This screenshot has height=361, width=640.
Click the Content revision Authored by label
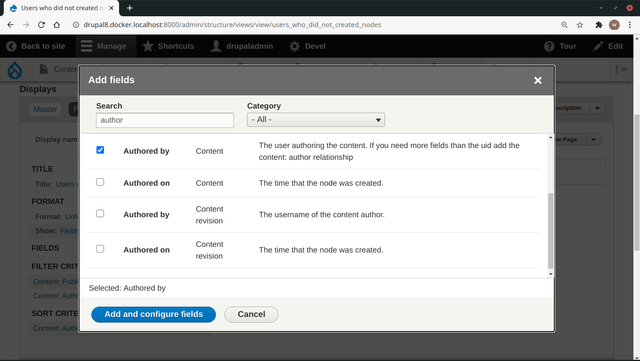146,215
